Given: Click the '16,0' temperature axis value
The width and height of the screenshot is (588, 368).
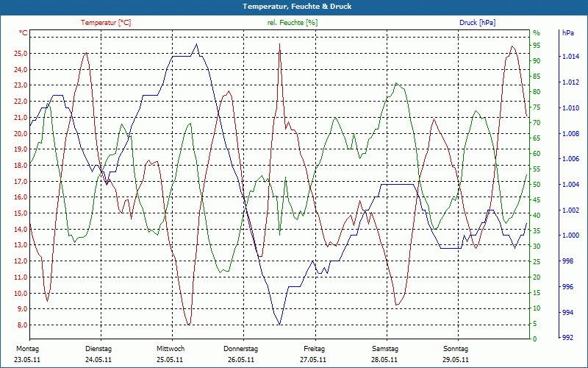Looking at the screenshot, I should click(21, 197).
